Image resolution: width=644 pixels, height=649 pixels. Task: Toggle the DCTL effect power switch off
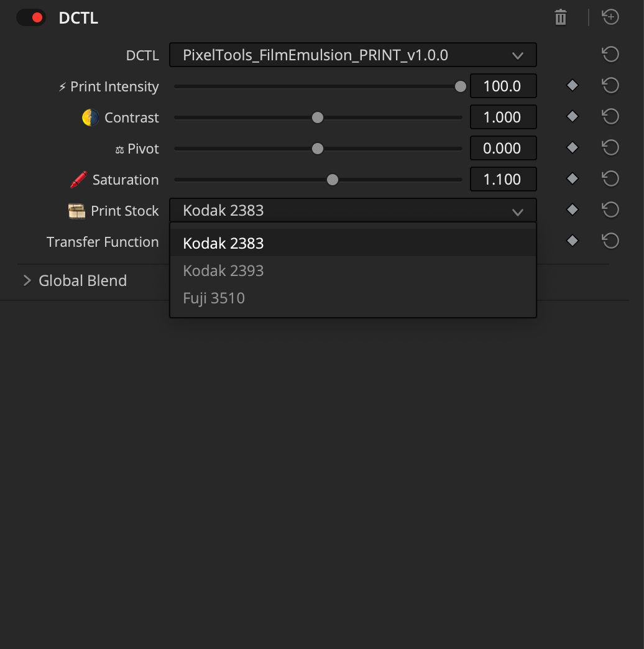click(31, 18)
